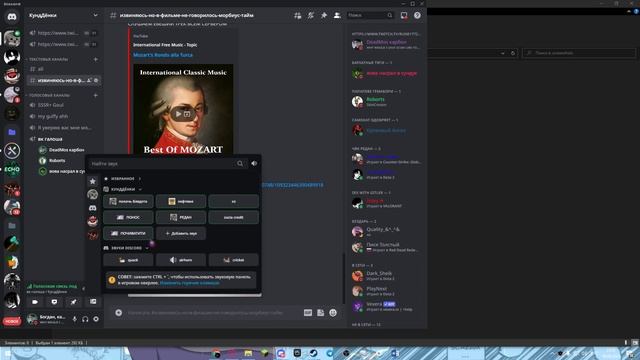Play the 'понос' sound
This screenshot has height=360, width=640.
(128, 217)
